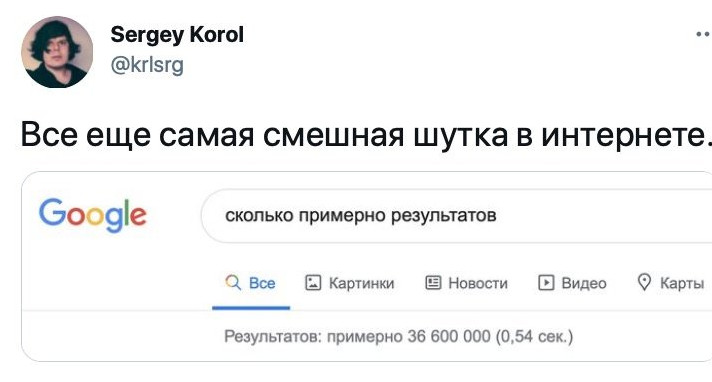
Task: Click the Результатов: примерно 36 600 000 stats line
Action: coord(399,337)
